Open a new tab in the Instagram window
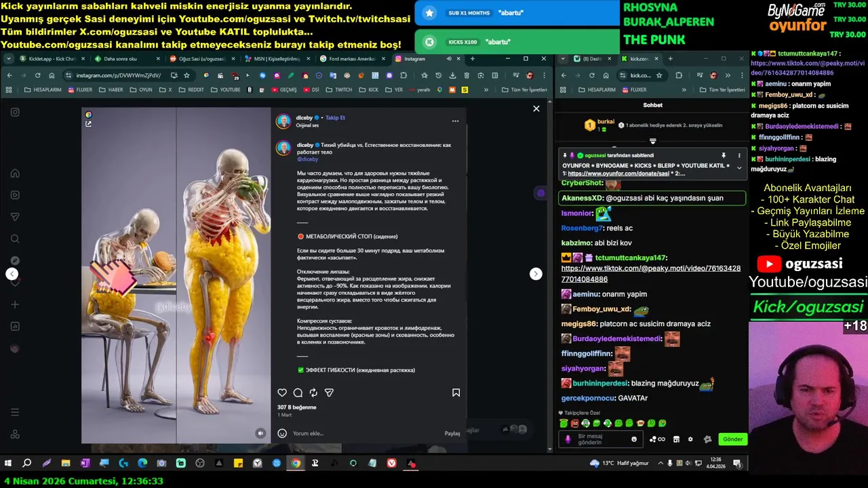Viewport: 868px width, 488px height. pyautogui.click(x=473, y=59)
